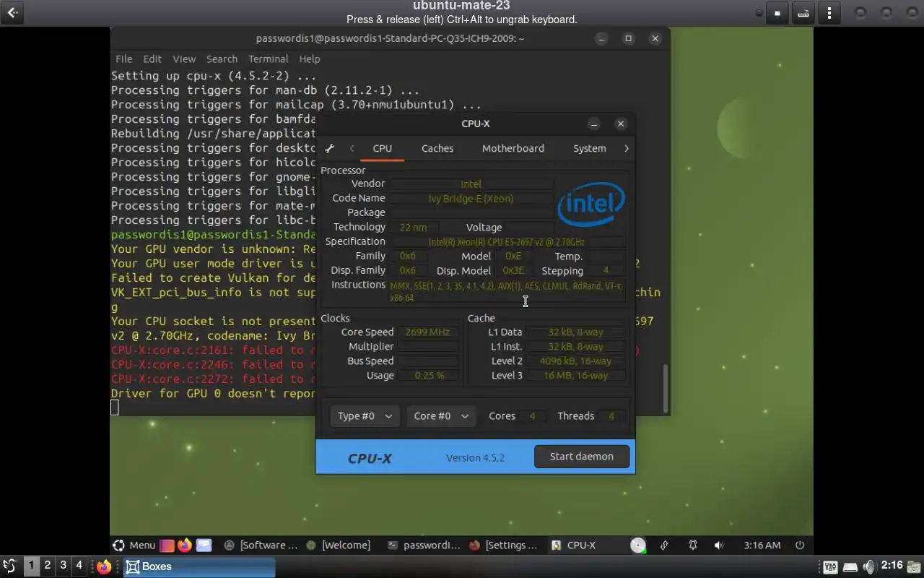Open mail icon in guest panel
Viewport: 924px width, 578px height.
point(204,545)
